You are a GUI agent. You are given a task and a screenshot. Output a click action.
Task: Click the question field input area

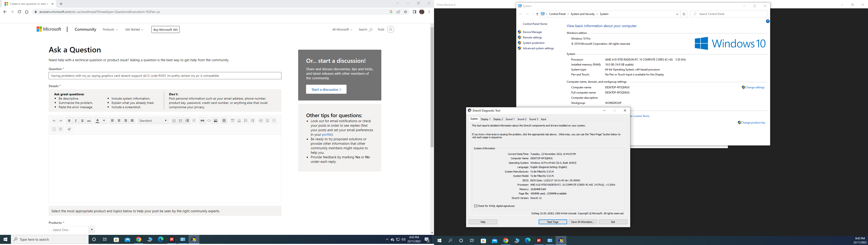164,76
